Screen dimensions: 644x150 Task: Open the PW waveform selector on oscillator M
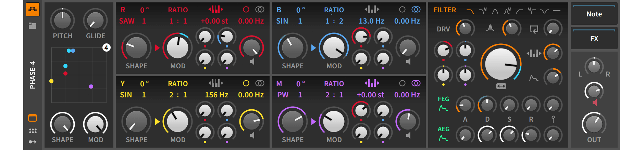click(x=283, y=95)
